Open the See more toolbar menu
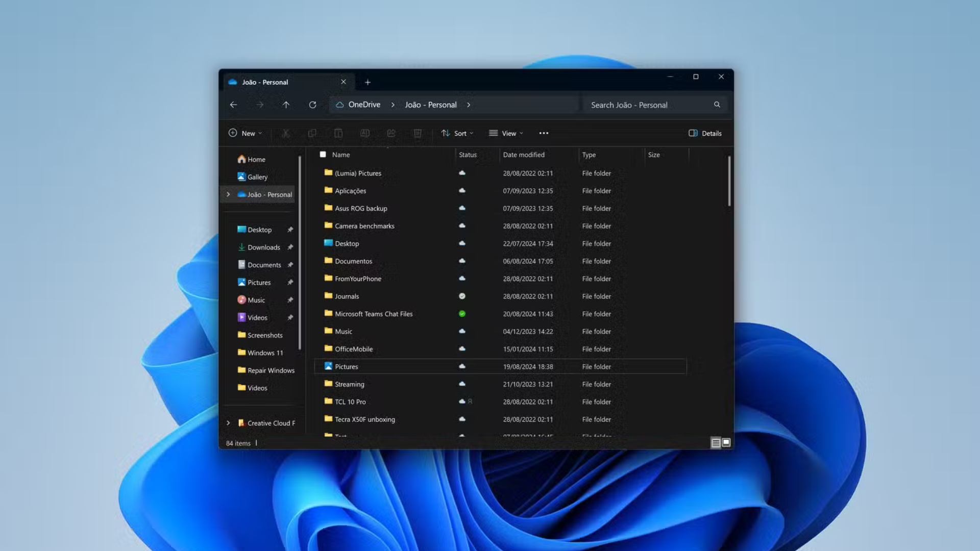The width and height of the screenshot is (980, 551). [x=543, y=133]
